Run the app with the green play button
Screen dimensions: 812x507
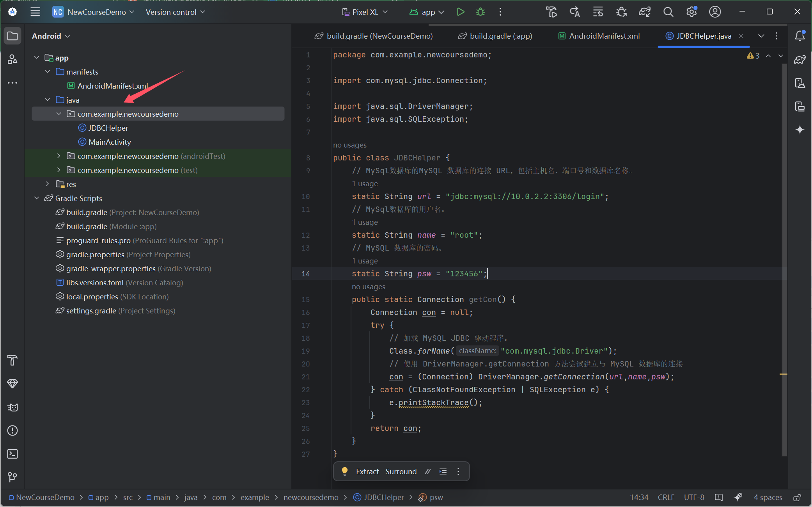(x=460, y=12)
